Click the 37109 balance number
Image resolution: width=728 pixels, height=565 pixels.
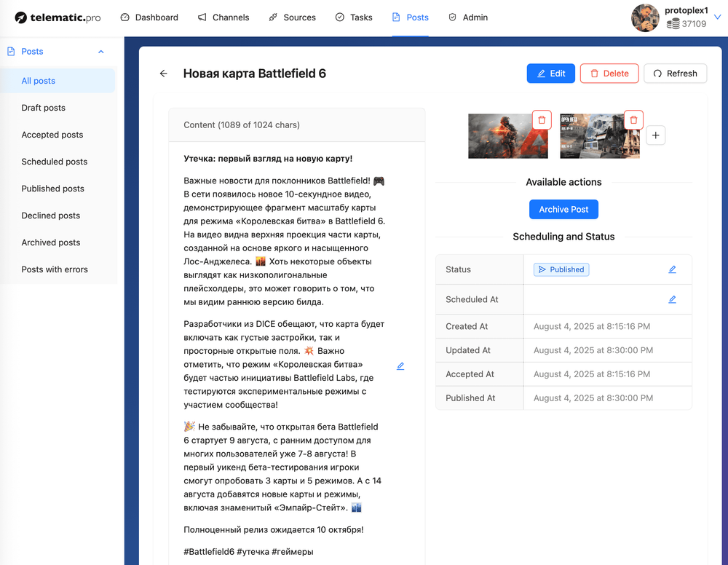coord(694,24)
